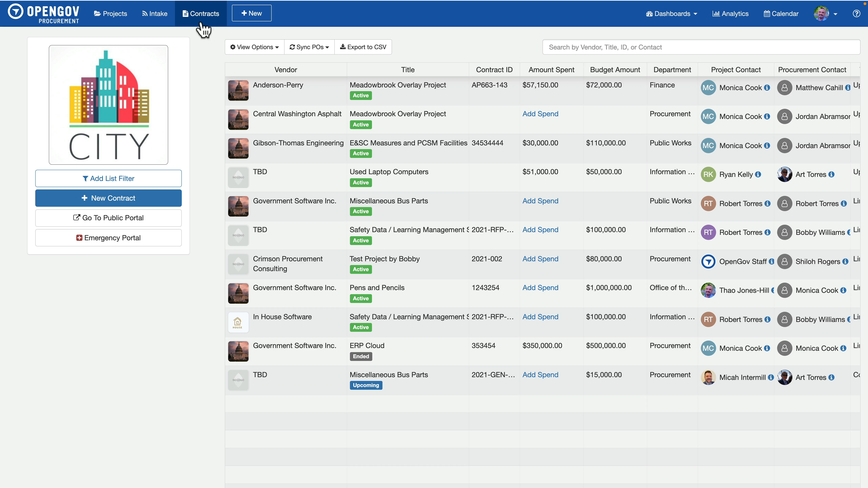This screenshot has width=868, height=488.
Task: Click Anderson-Perry vendor logo thumbnail
Action: coord(238,90)
